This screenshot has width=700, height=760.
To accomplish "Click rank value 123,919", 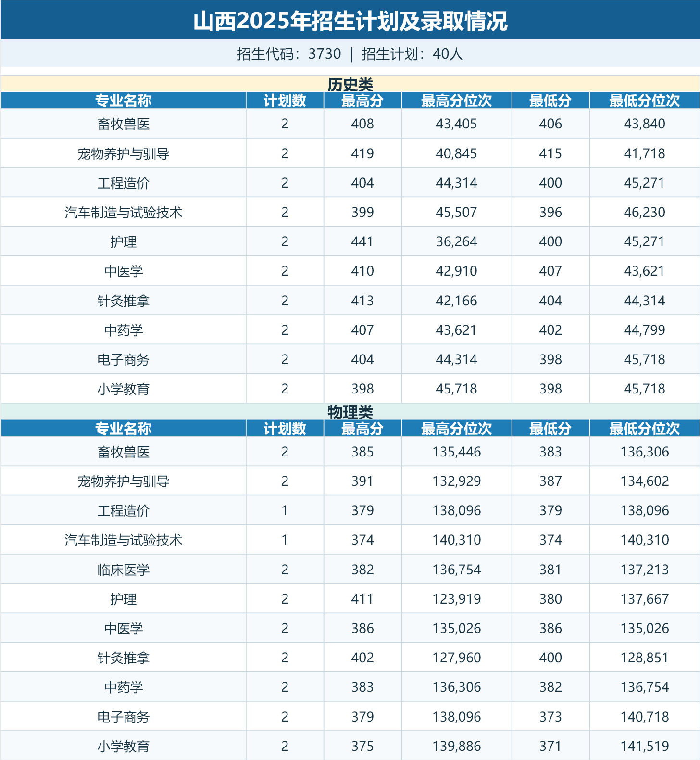I will (x=456, y=599).
